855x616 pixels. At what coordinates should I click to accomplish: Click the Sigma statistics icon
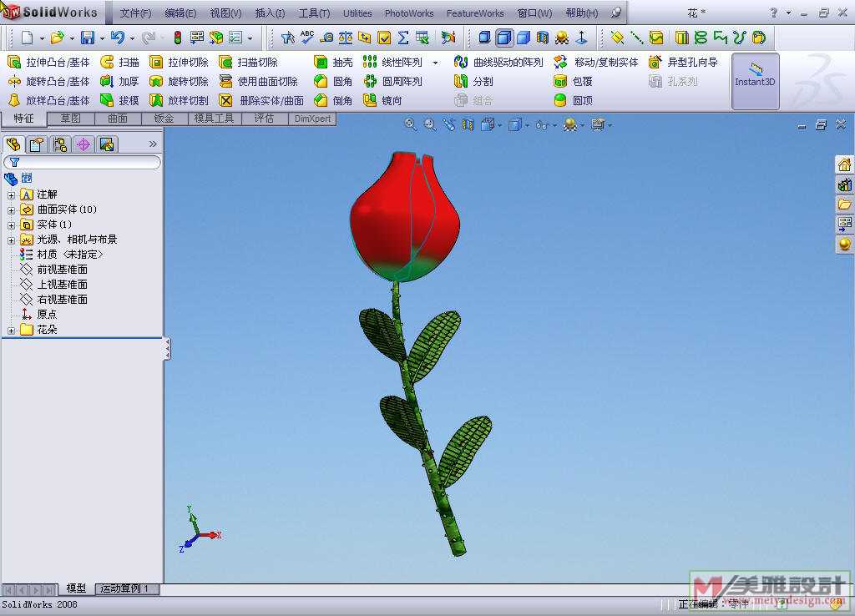(403, 38)
